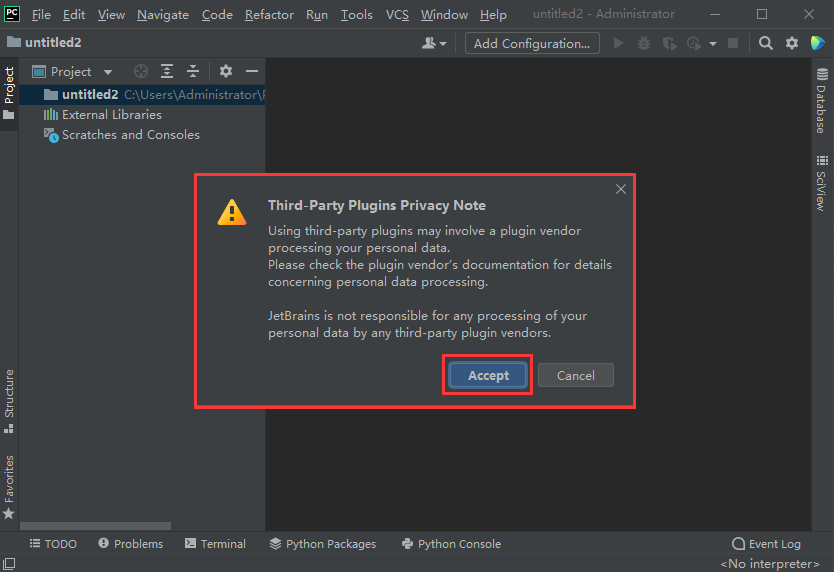Open the Code menu
The image size is (834, 572).
pos(217,14)
